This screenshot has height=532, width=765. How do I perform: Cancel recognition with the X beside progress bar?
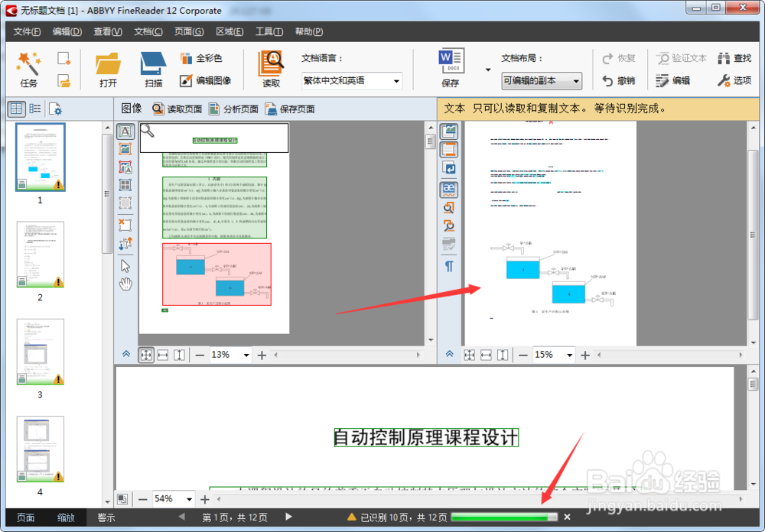(x=567, y=517)
